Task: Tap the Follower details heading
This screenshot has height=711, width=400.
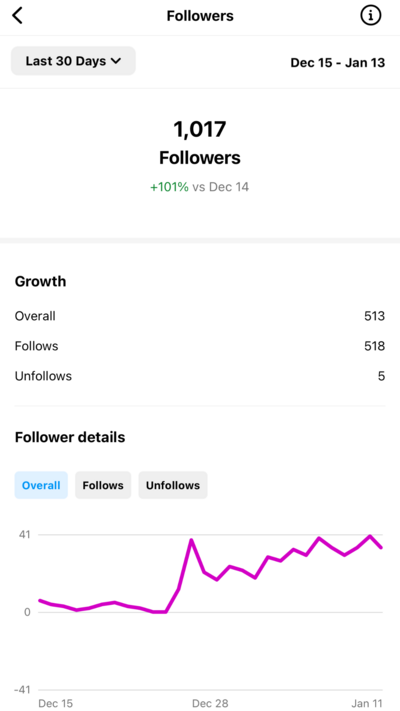Action: click(70, 437)
